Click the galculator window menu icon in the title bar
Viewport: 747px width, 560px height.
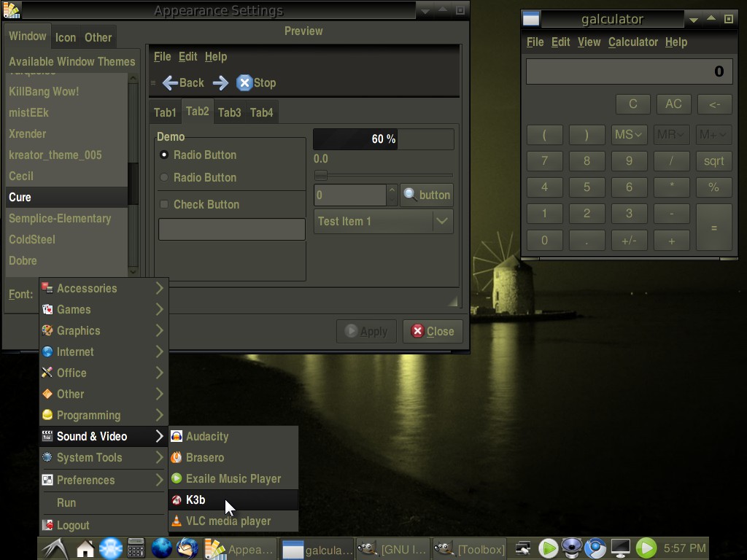pos(531,19)
